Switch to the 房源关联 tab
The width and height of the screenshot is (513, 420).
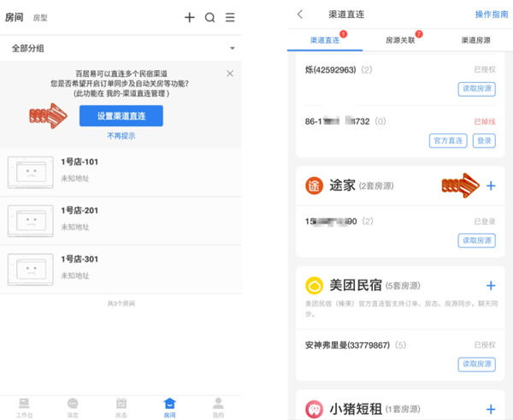click(399, 39)
